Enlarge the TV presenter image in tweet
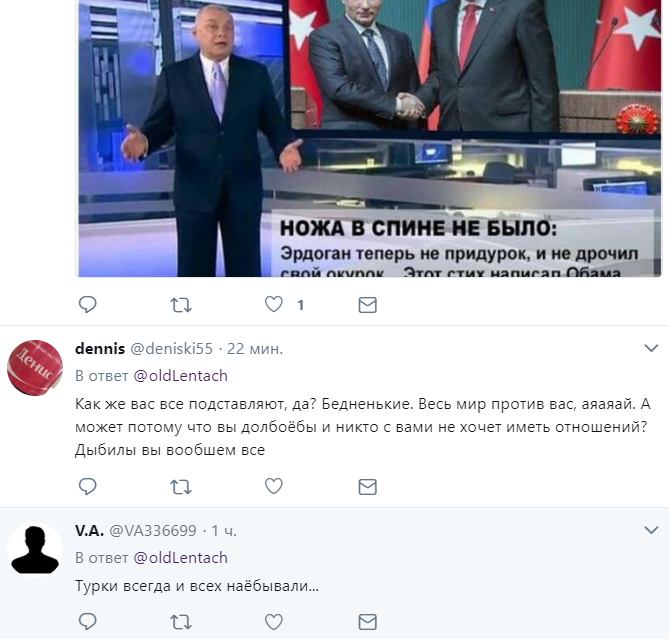 click(x=369, y=138)
